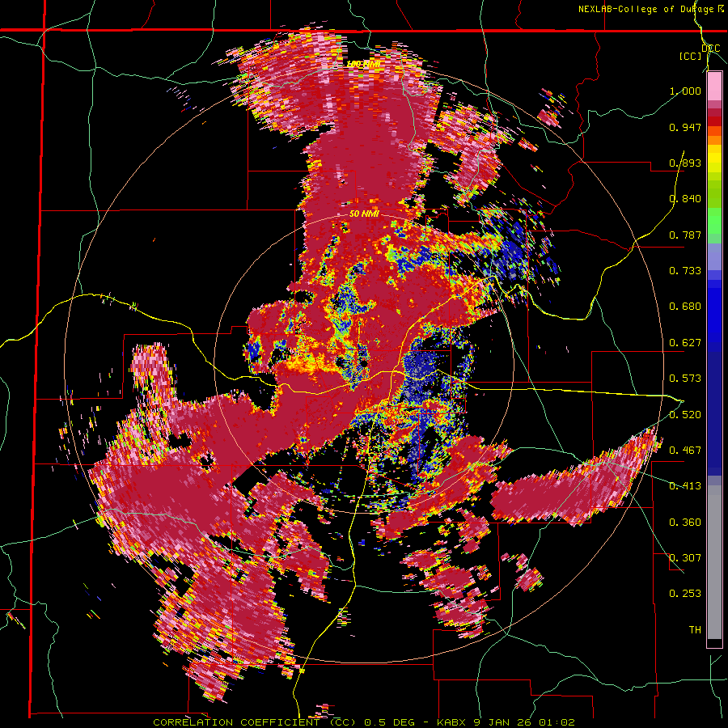728x728 pixels.
Task: Click the [CC] legend header label
Action: coord(690,56)
